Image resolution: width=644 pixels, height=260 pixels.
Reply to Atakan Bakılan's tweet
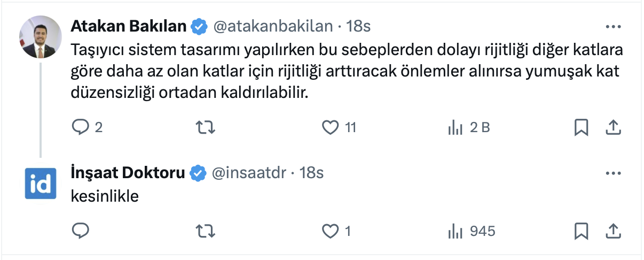tap(80, 127)
